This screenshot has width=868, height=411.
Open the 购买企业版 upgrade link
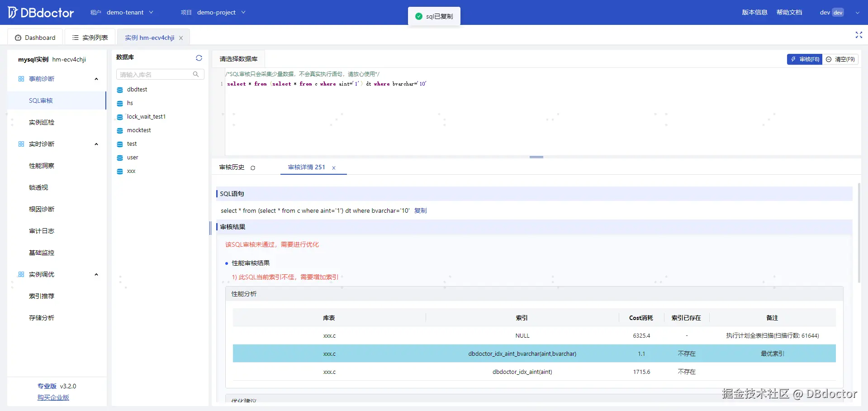[53, 397]
